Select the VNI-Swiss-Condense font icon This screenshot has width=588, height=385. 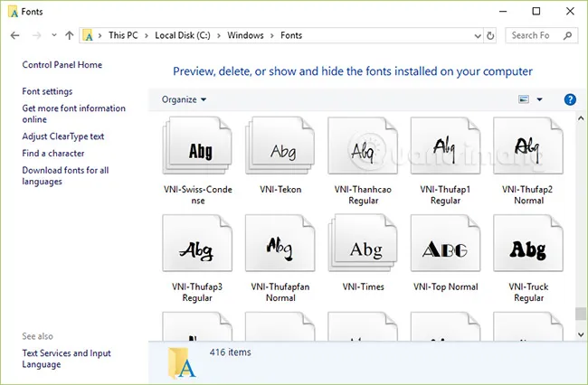click(x=197, y=146)
